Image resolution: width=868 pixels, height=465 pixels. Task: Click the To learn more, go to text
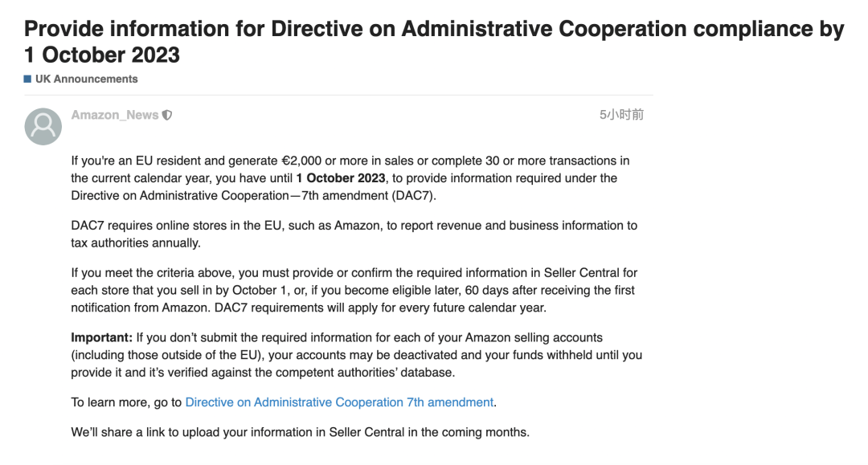click(x=126, y=402)
